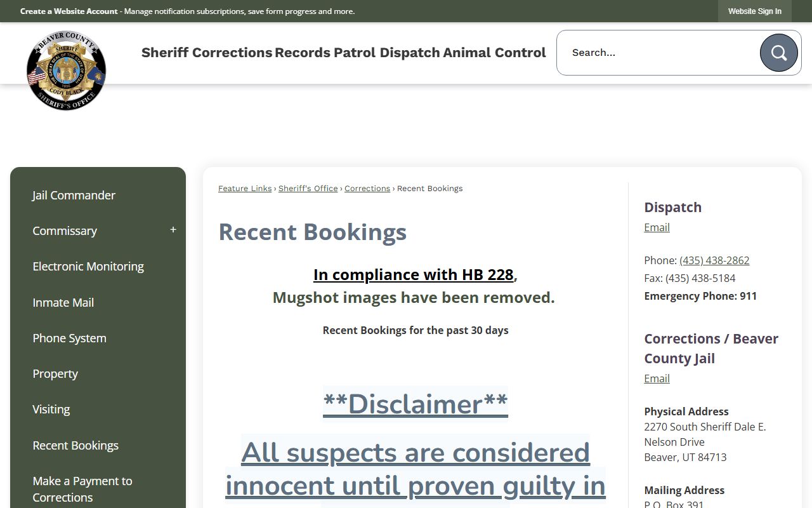This screenshot has width=812, height=508.
Task: Open Commissary in the sidebar
Action: pos(65,231)
